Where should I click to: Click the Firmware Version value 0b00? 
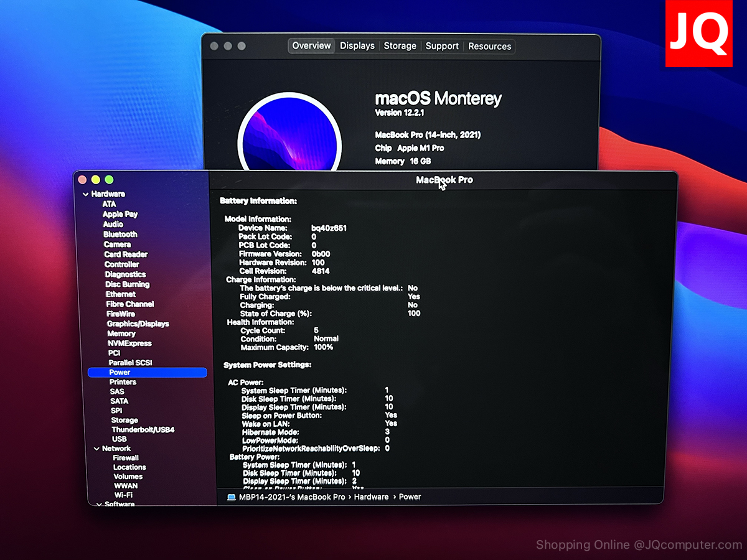[321, 254]
